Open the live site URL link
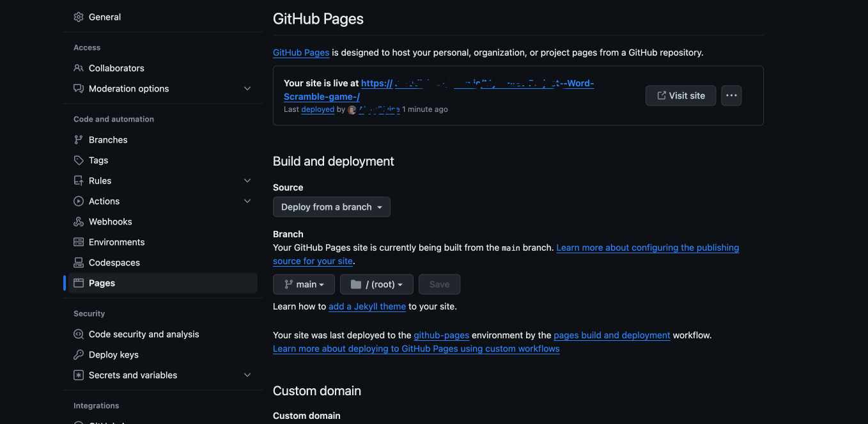Image resolution: width=868 pixels, height=424 pixels. click(439, 90)
